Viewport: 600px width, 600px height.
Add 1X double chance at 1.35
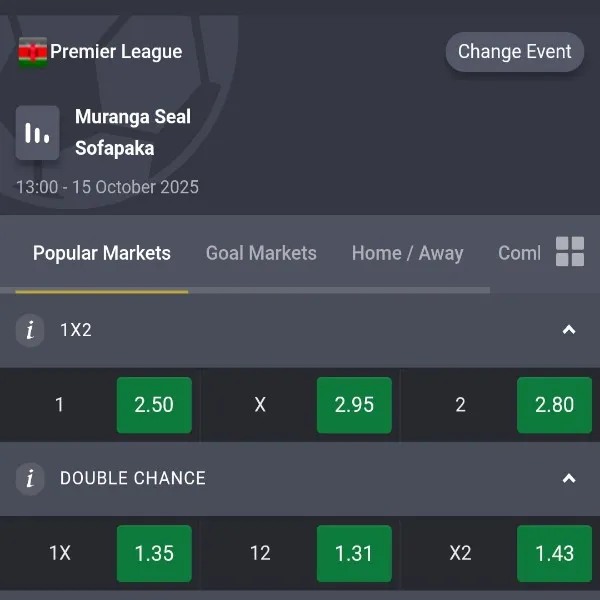[x=154, y=553]
